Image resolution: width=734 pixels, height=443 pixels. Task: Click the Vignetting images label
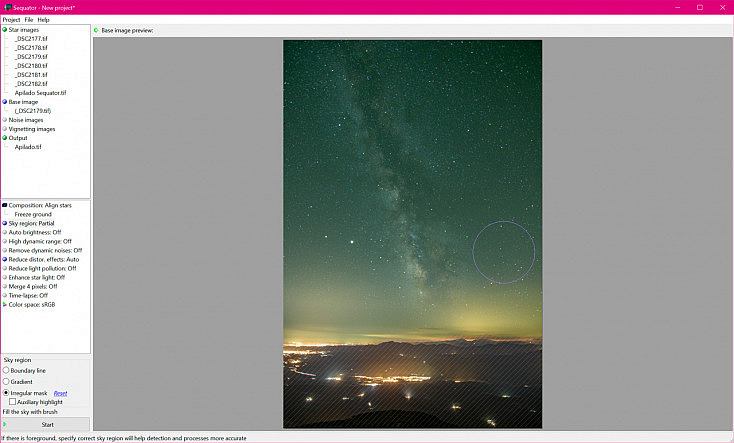[x=32, y=129]
